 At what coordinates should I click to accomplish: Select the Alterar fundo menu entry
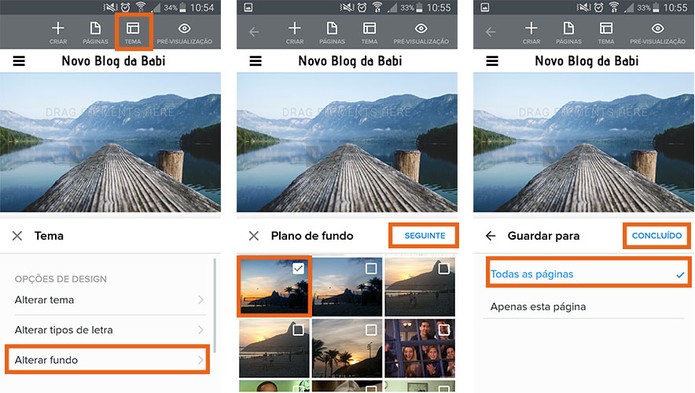[107, 360]
